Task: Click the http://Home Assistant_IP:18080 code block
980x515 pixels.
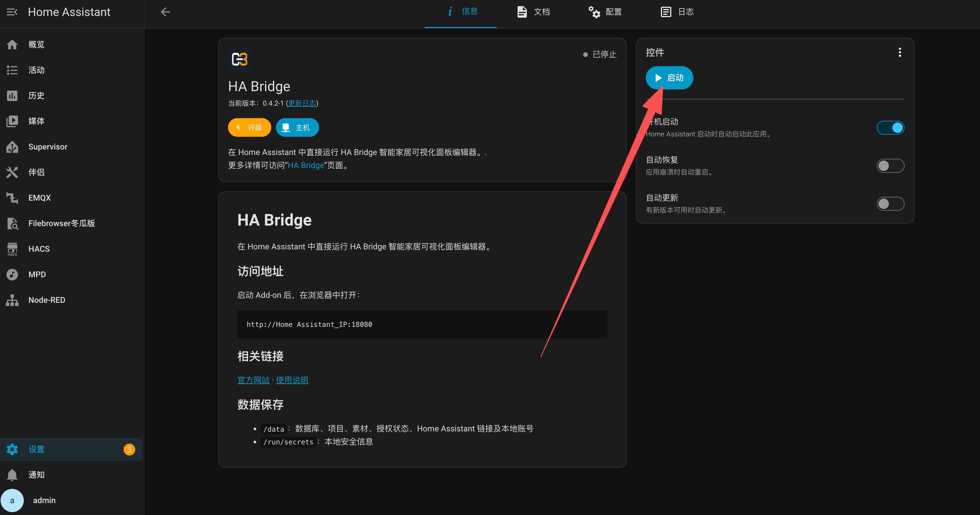Action: click(x=422, y=324)
